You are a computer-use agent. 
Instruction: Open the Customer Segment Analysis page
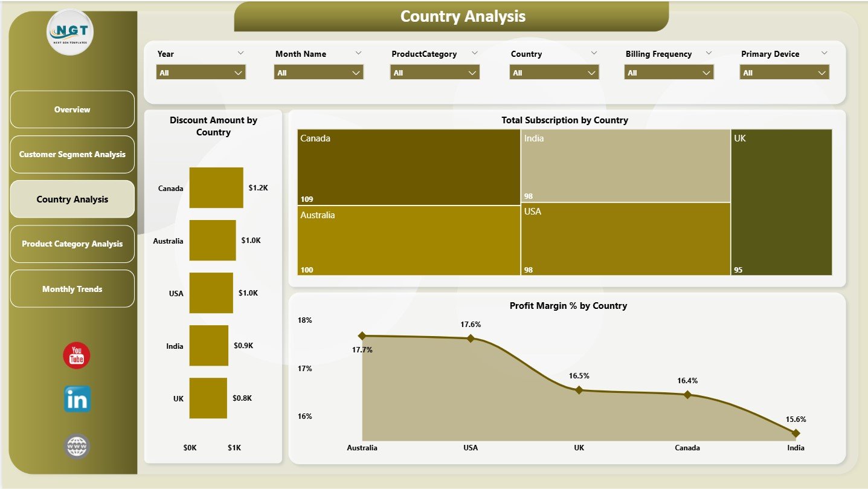[72, 154]
